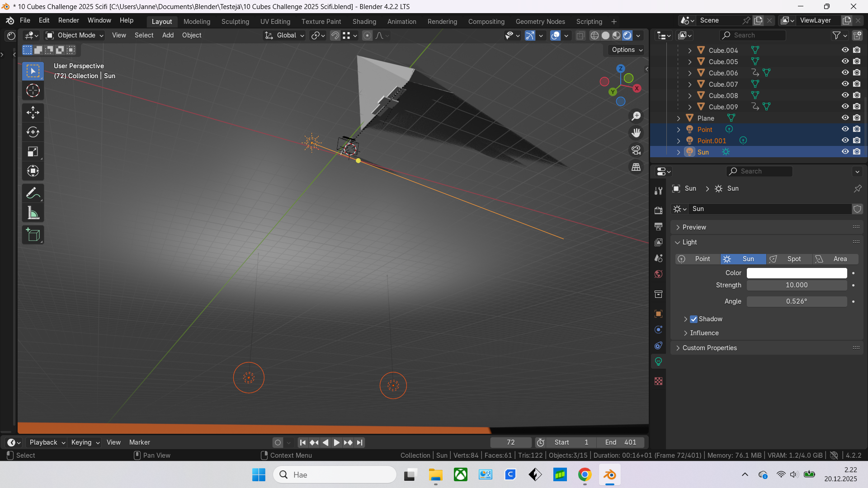Switch to the Shading workspace tab

coord(364,22)
